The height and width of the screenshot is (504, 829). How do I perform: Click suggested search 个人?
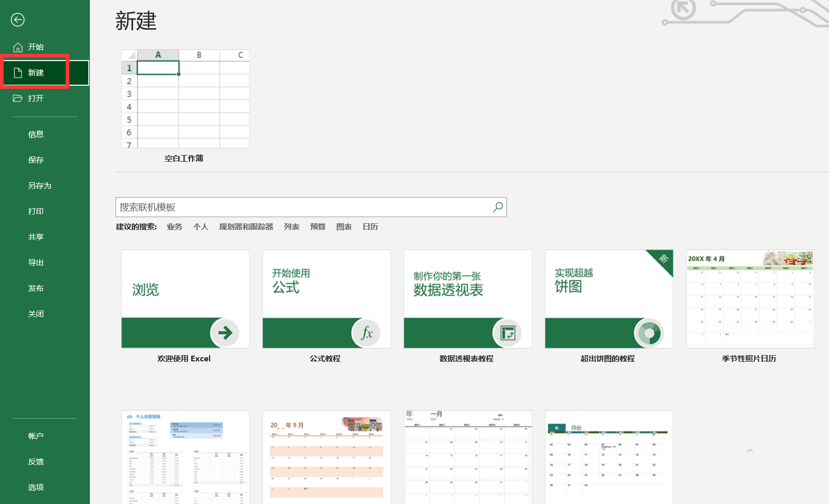click(201, 226)
